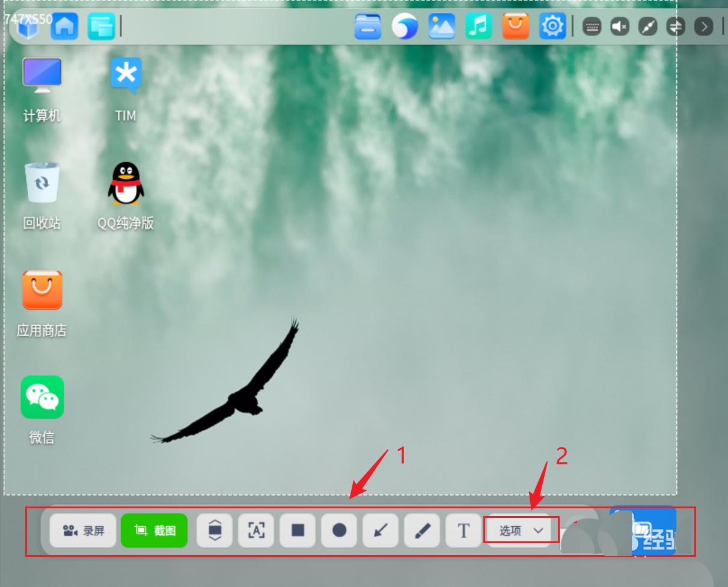Screen dimensions: 728x587
Task: Click the cyan multitask window icon in dock
Action: 101,26
